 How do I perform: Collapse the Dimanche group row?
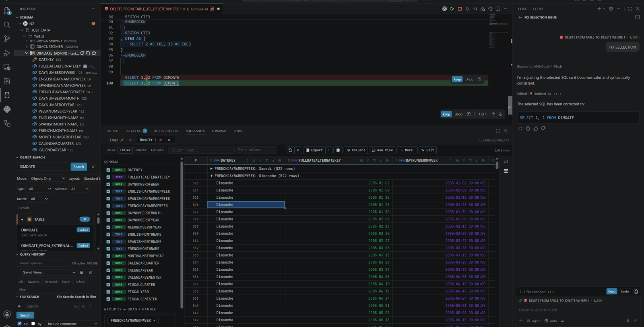click(x=212, y=176)
